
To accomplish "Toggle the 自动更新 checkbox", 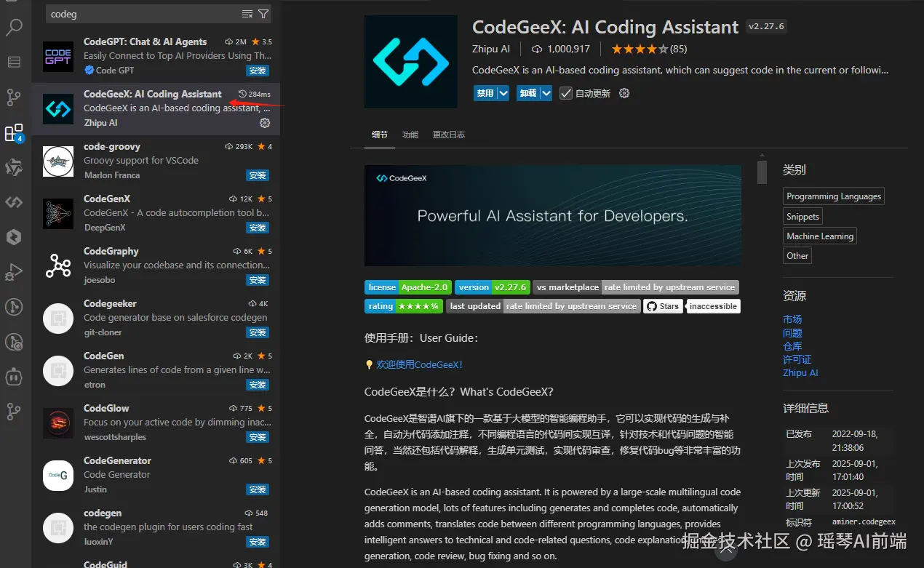I will 566,93.
